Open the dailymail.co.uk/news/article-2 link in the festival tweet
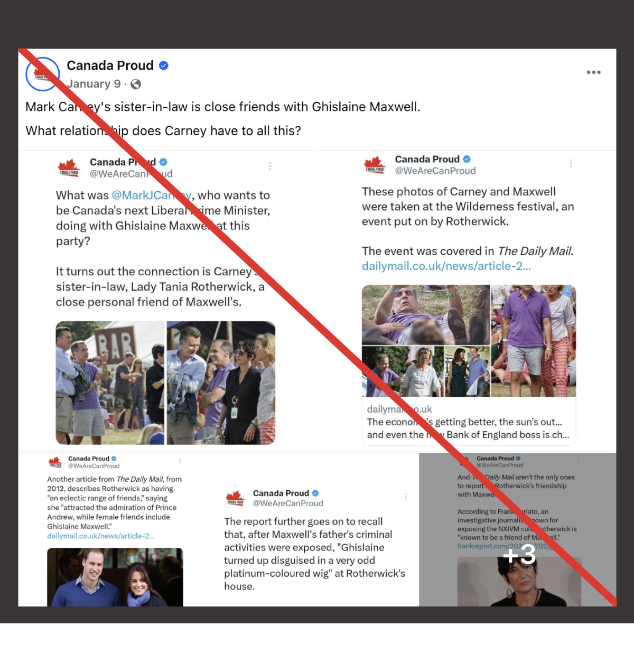 [446, 266]
